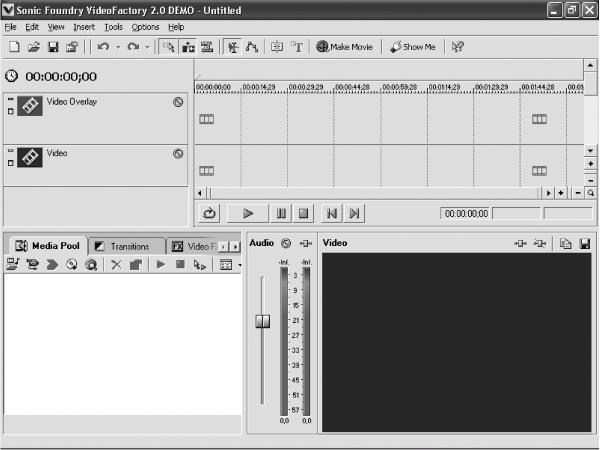This screenshot has width=600, height=450.
Task: Click the What's This help icon
Action: (x=458, y=47)
